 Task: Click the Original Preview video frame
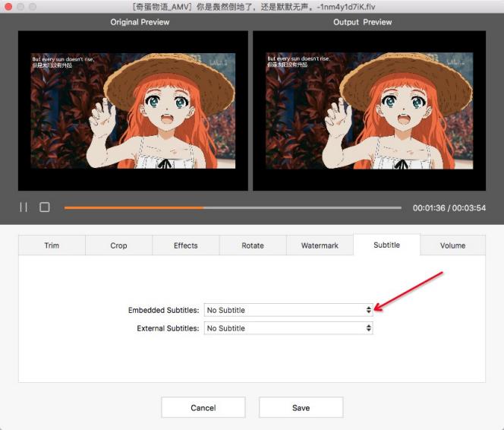(x=133, y=111)
